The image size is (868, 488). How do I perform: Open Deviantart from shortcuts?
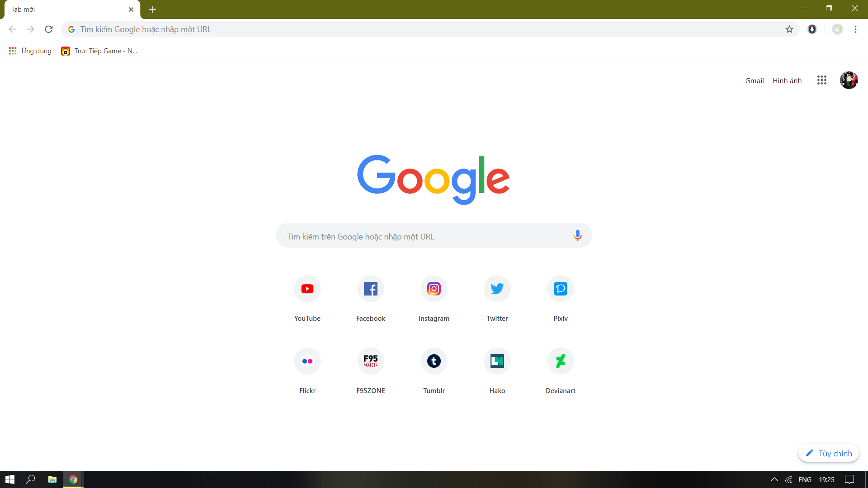point(559,361)
